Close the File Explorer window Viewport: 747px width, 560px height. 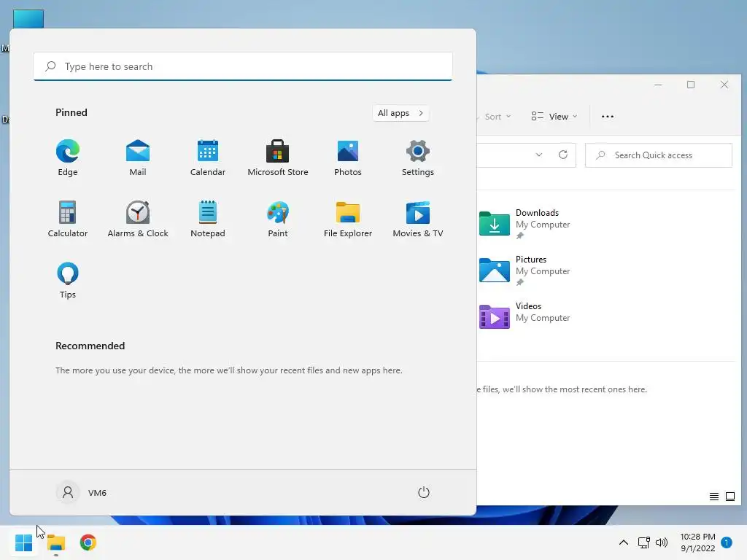pos(724,85)
